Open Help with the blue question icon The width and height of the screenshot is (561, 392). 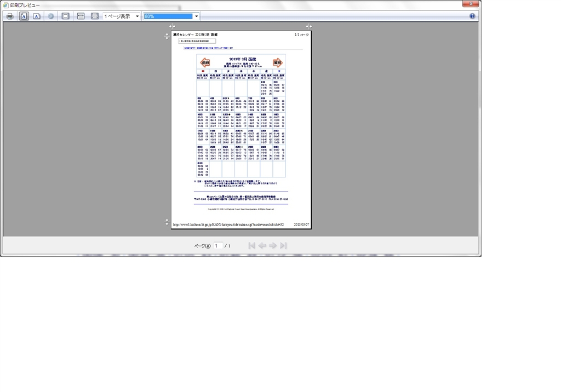(472, 16)
